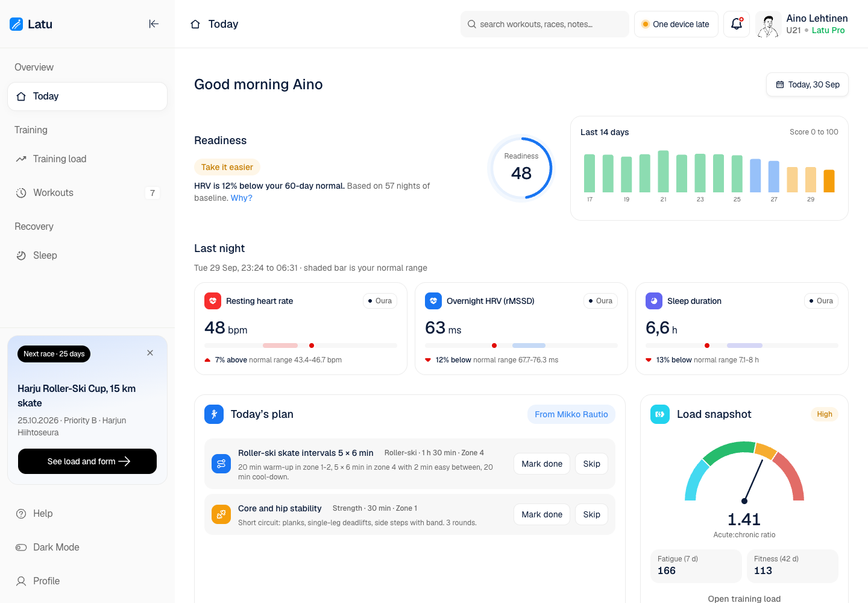Viewport: 868px width, 603px height.
Task: Open Profile in the sidebar
Action: coord(87,581)
